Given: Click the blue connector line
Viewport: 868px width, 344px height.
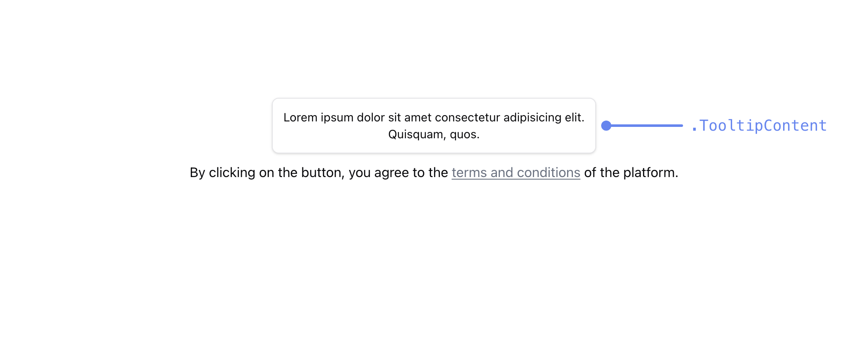Looking at the screenshot, I should click(647, 126).
